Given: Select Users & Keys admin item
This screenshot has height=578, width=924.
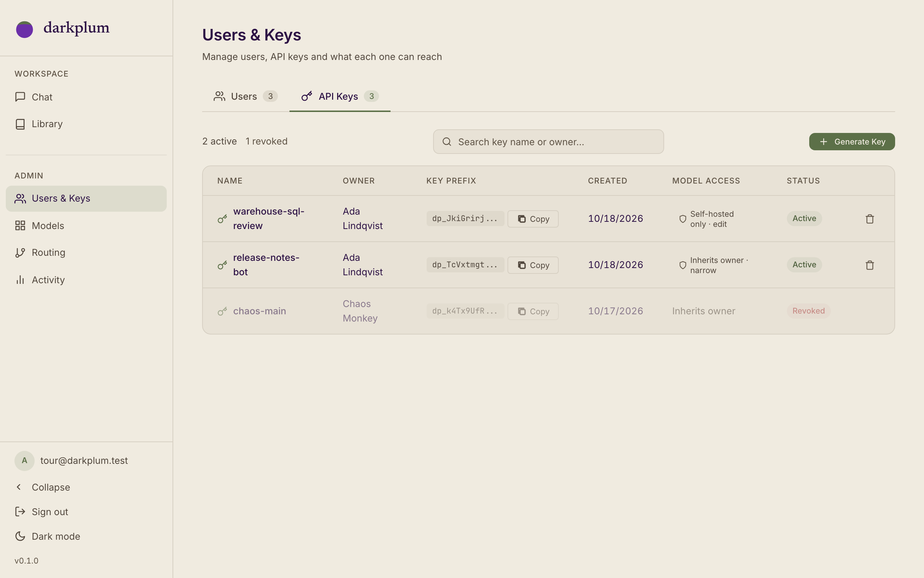Looking at the screenshot, I should 86,198.
